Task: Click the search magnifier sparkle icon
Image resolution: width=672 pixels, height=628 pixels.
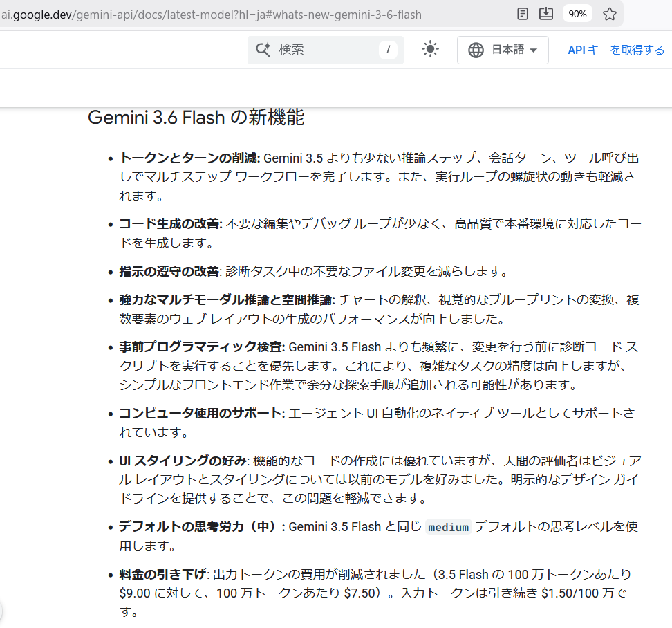Action: [x=263, y=50]
